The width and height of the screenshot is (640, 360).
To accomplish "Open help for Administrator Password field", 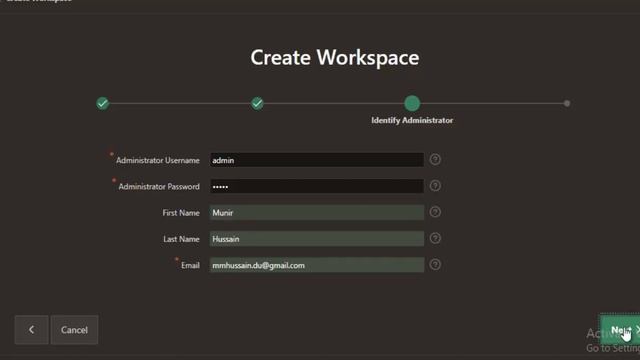I will pyautogui.click(x=435, y=186).
